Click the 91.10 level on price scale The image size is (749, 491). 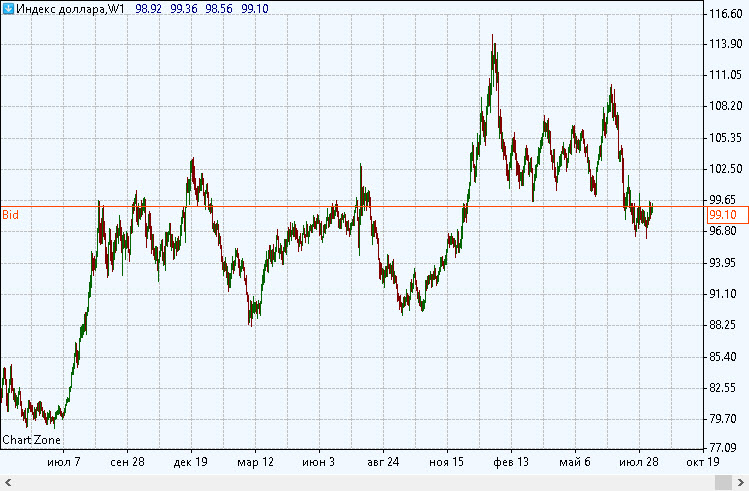click(x=724, y=294)
